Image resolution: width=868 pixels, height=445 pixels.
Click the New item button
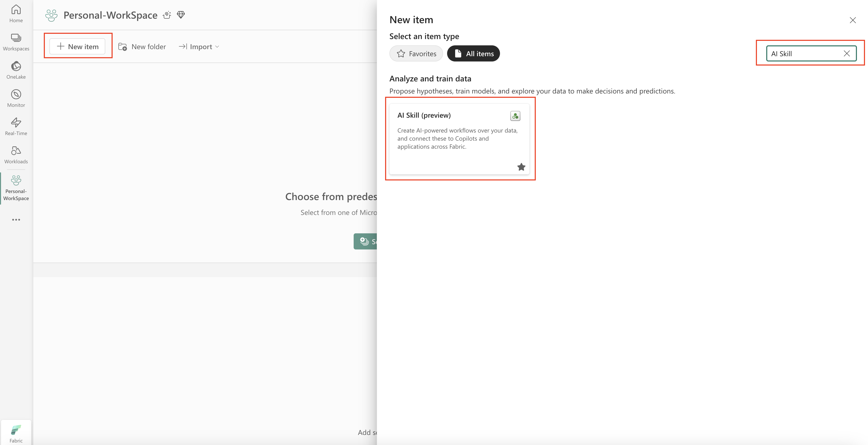pyautogui.click(x=78, y=47)
